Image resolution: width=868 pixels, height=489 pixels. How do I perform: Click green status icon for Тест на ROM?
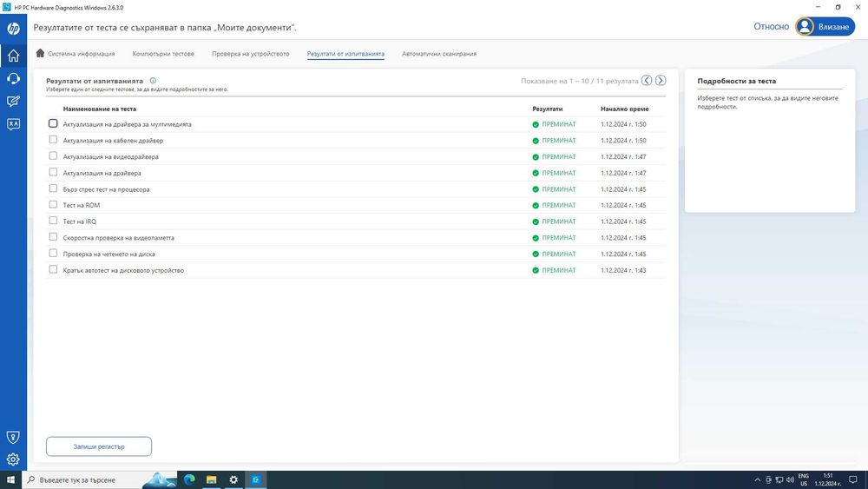pyautogui.click(x=536, y=206)
